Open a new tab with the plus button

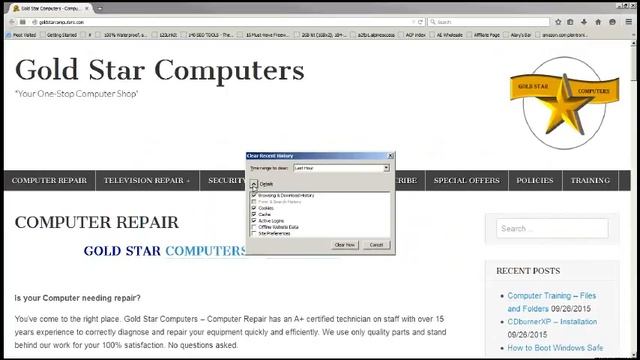point(100,8)
